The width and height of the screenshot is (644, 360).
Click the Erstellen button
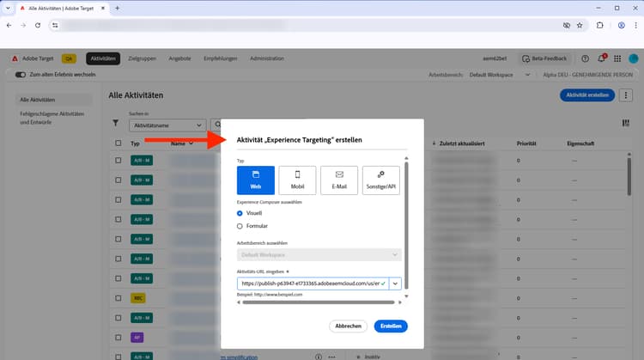click(391, 326)
